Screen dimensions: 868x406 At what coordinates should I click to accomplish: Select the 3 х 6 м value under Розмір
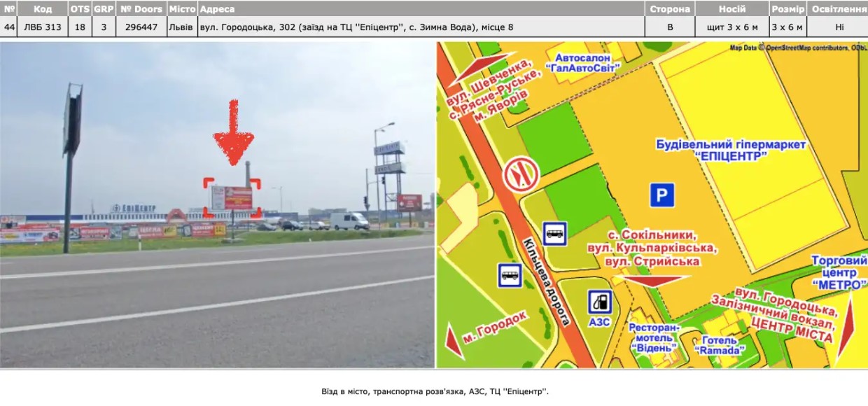coord(787,27)
